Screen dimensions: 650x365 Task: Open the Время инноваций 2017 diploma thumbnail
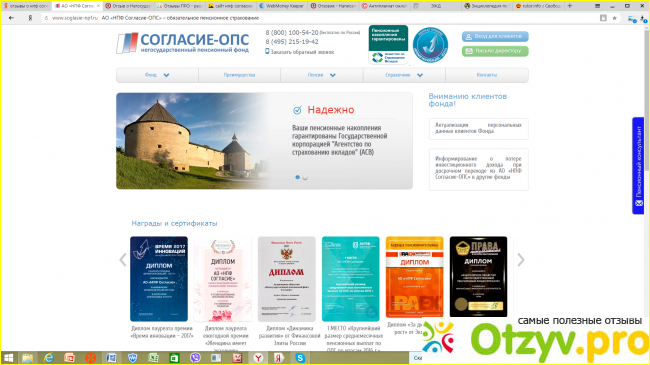pos(159,279)
